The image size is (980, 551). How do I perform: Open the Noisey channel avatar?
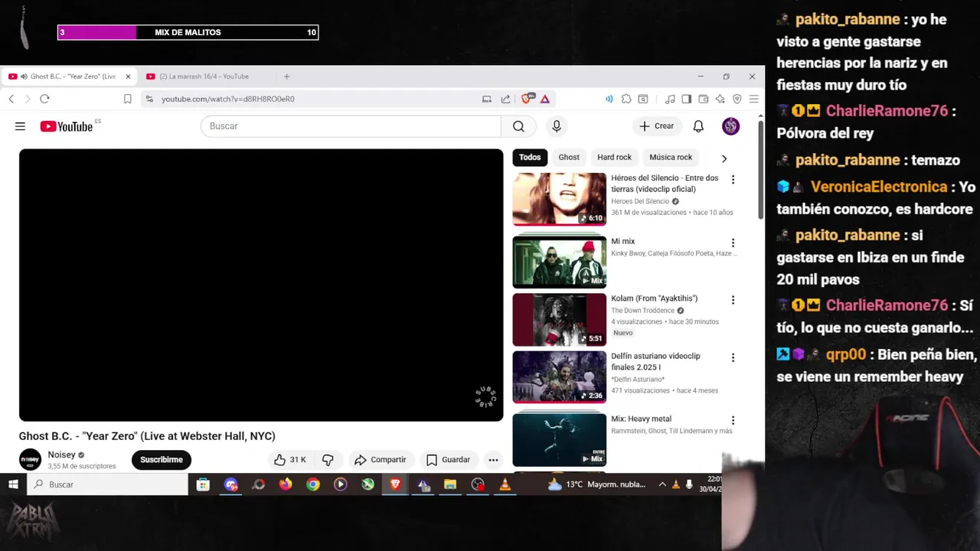click(x=31, y=460)
